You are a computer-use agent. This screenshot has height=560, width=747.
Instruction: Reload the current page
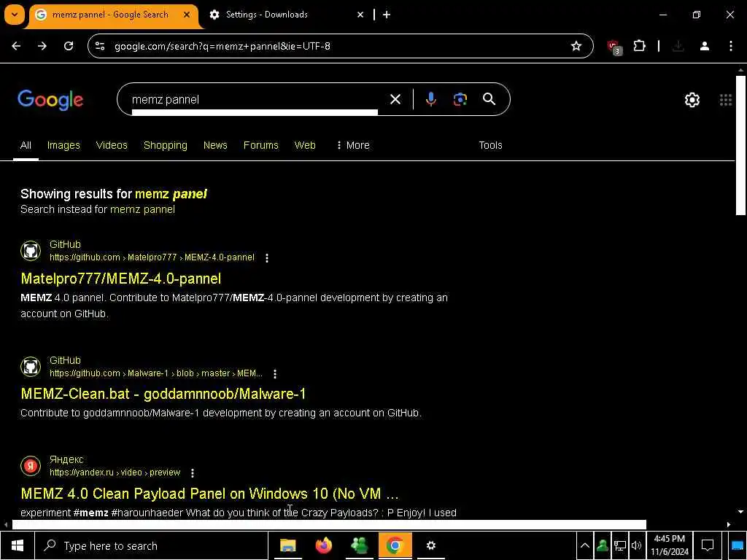pos(69,46)
